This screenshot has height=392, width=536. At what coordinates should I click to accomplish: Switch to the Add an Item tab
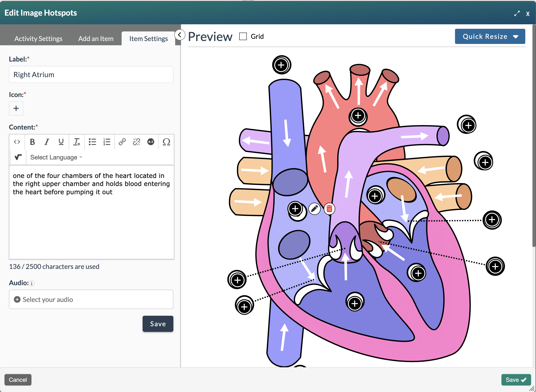(x=96, y=39)
